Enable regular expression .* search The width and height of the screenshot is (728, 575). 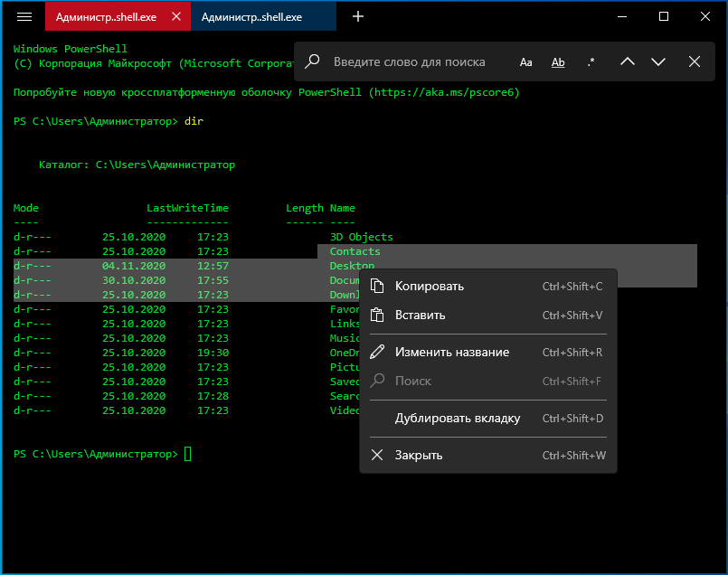[591, 61]
